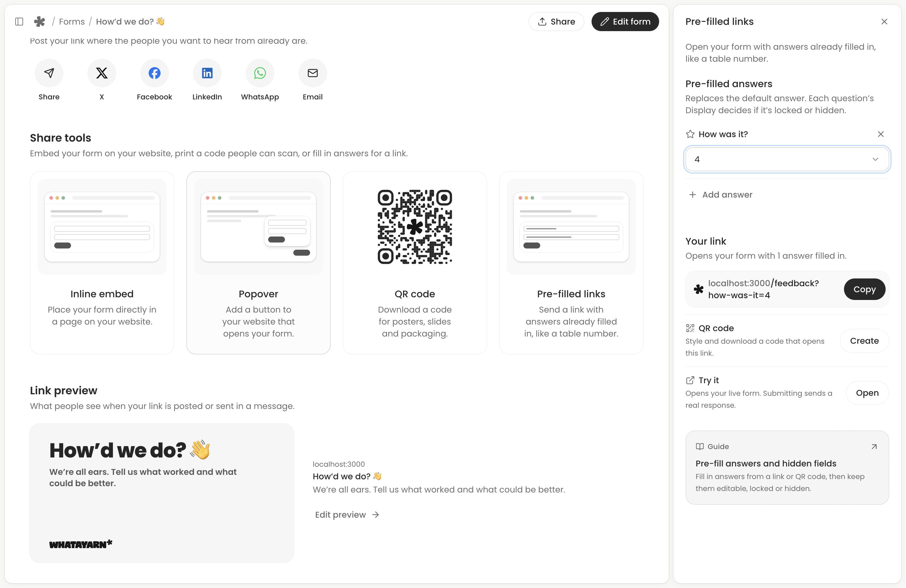Viewport: 906px width, 588px height.
Task: Click the QR code grid icon in panel
Action: [690, 328]
